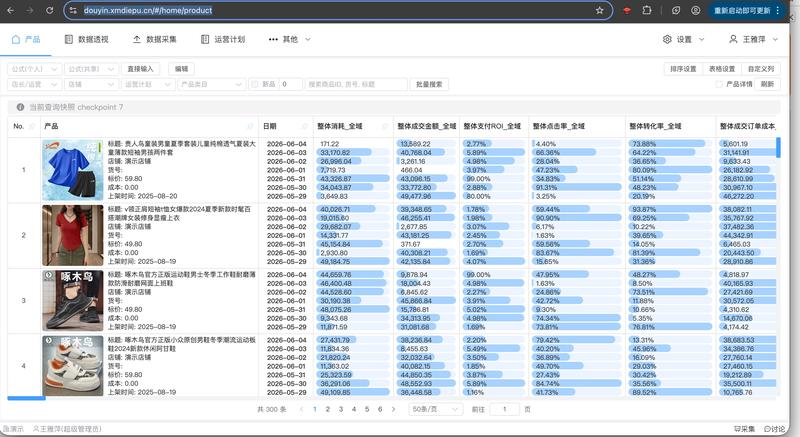Go to the previous page arrow in pagination
Screen dimensions: 800x437
[302, 409]
